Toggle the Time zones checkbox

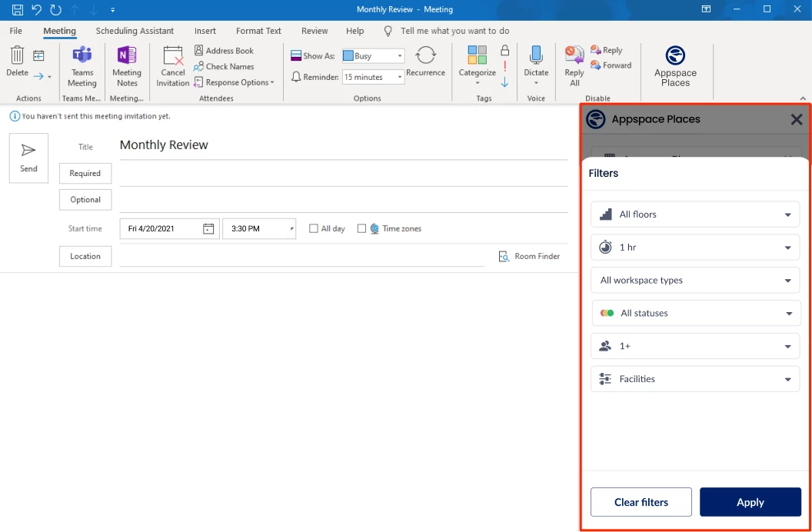click(362, 228)
